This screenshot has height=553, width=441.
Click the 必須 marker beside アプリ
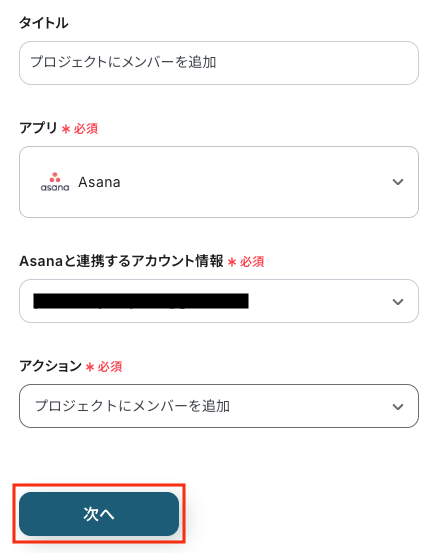pos(86,129)
